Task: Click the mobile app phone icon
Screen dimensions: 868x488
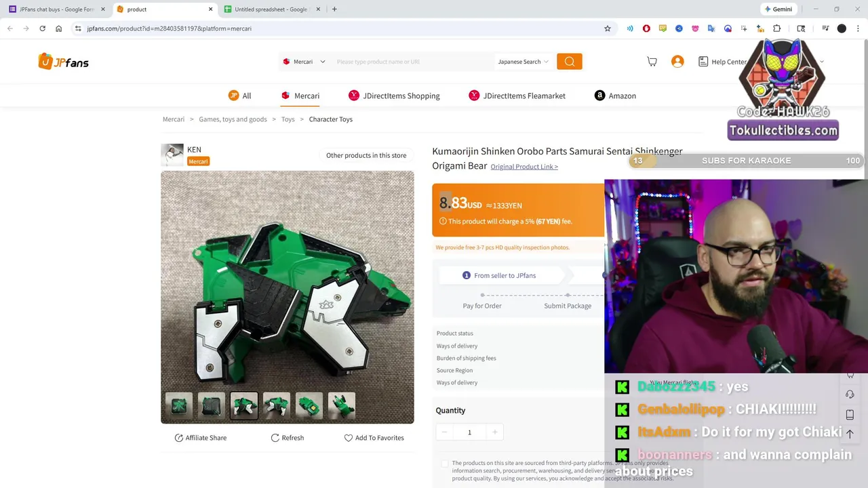Action: pos(850,415)
